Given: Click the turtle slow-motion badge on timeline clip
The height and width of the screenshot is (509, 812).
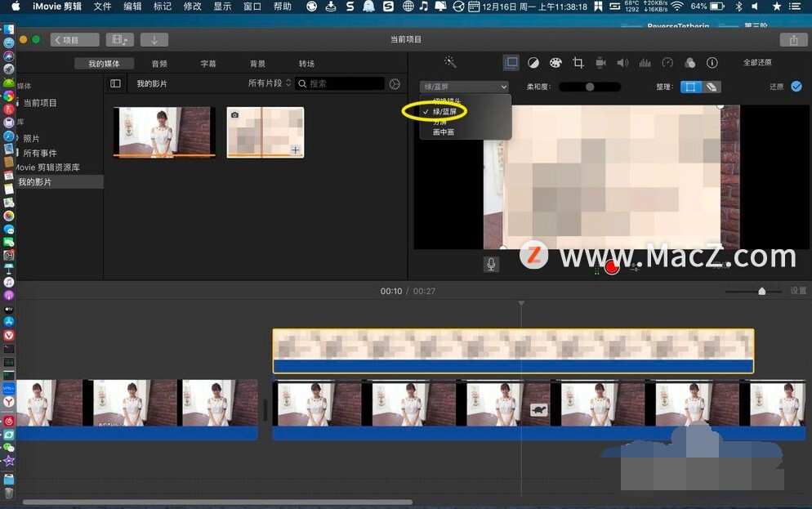Looking at the screenshot, I should [538, 409].
